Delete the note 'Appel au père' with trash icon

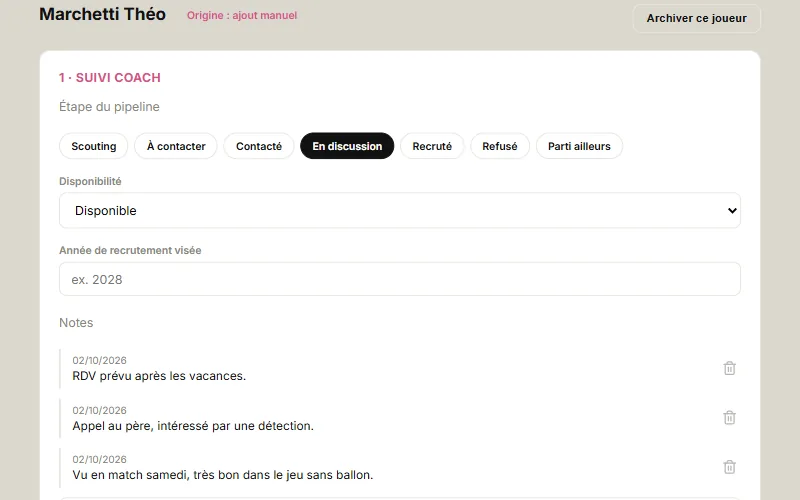[x=729, y=418]
